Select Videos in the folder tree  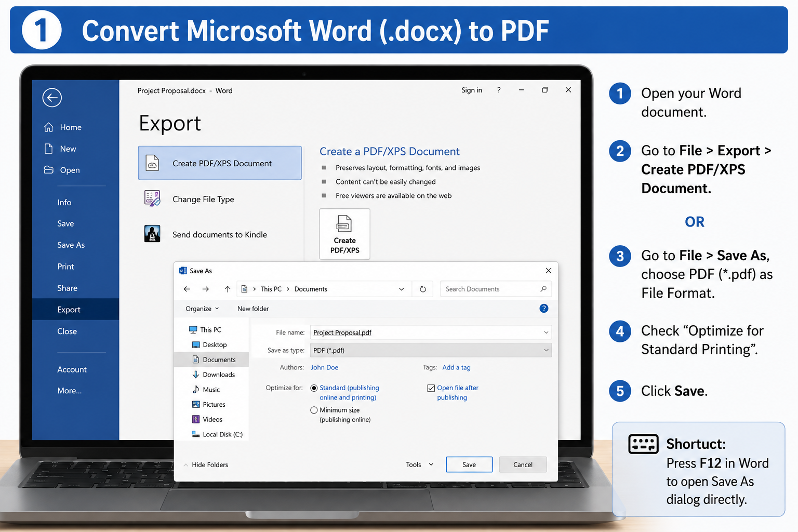[207, 419]
